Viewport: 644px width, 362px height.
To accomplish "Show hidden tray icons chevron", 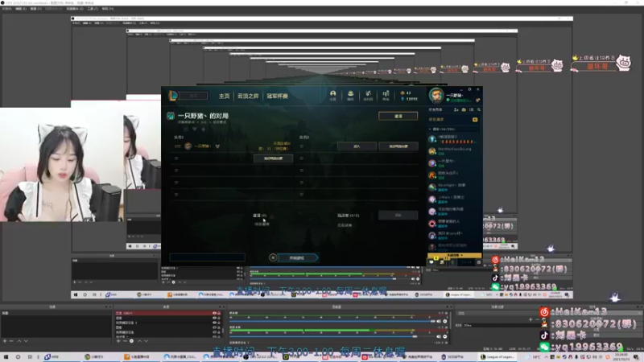I will [x=547, y=357].
